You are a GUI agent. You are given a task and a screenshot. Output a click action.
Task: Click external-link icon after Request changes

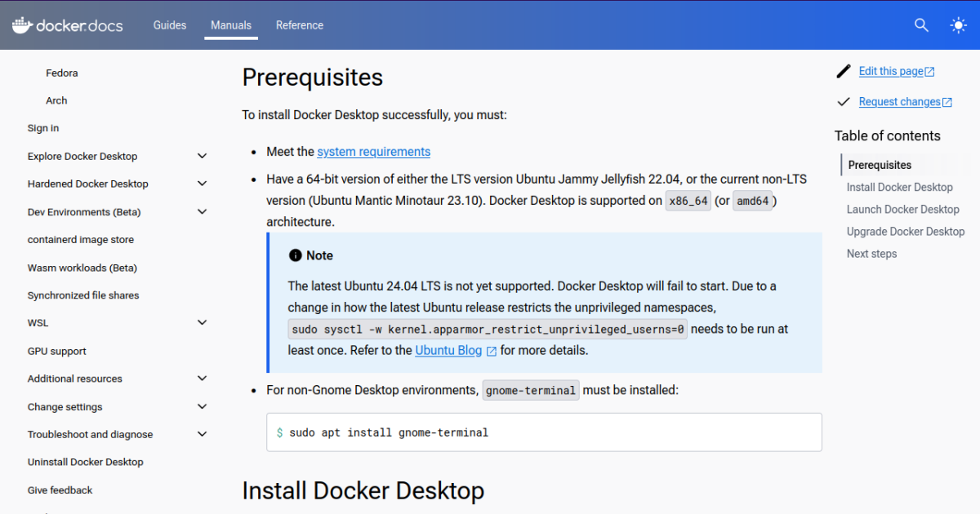(x=947, y=102)
